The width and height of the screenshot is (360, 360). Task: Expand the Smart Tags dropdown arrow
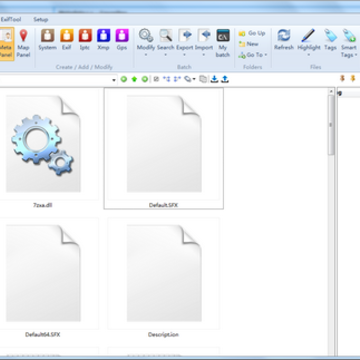(x=356, y=55)
